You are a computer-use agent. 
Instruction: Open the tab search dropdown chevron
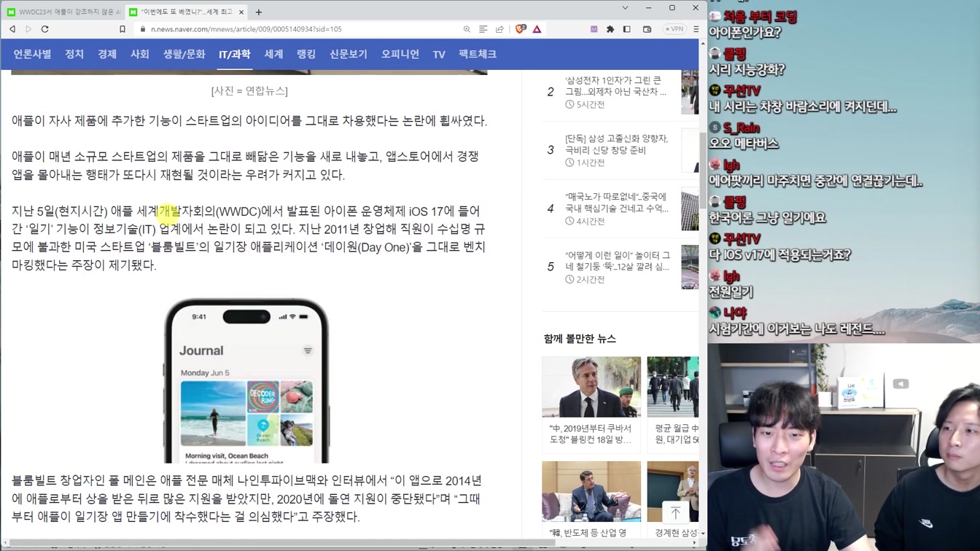625,8
